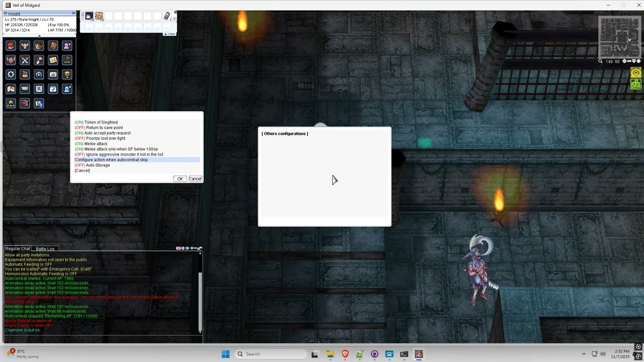
Task: Click the chat window scrollbar thumb
Action: 200,301
